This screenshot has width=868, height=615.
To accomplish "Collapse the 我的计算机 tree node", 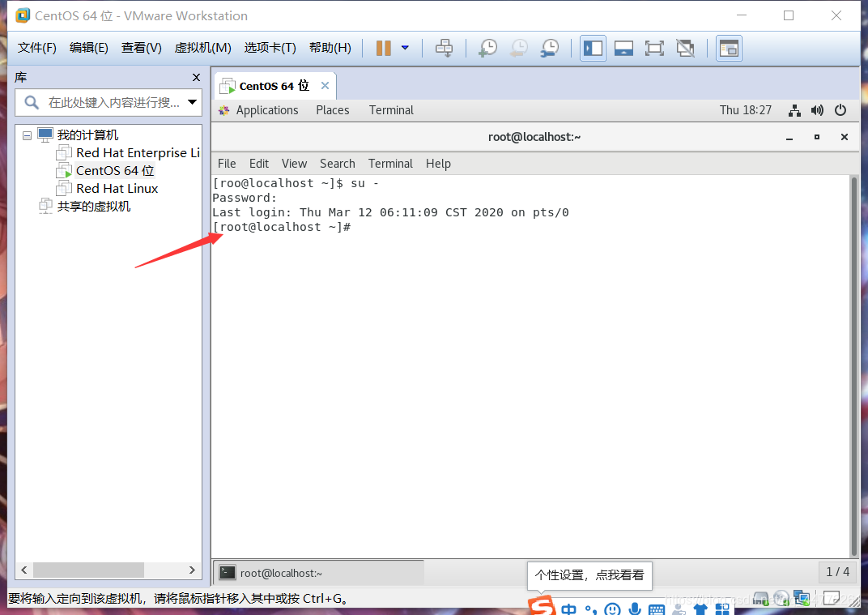I will click(x=27, y=135).
